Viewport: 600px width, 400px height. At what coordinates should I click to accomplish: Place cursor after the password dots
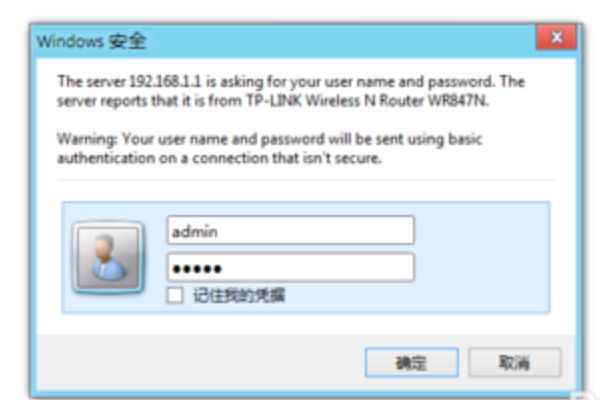(223, 269)
